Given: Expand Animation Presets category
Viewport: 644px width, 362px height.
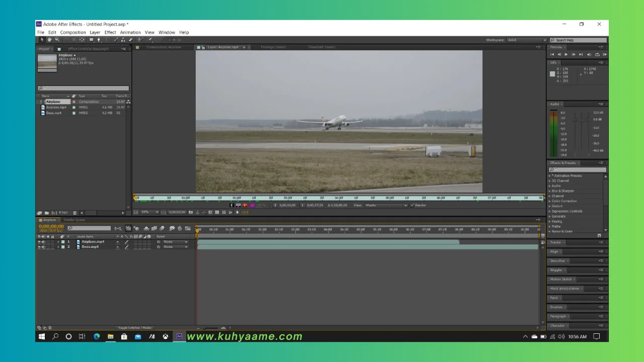Looking at the screenshot, I should pos(549,175).
